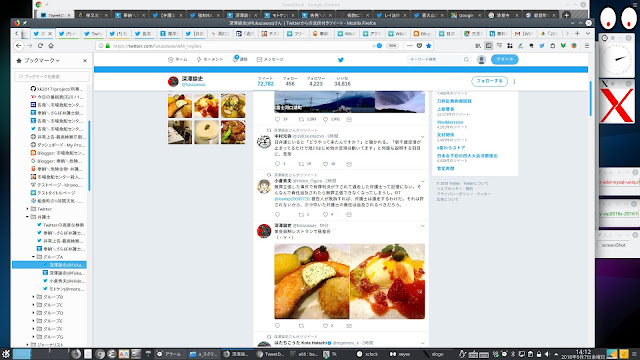Open new tab in the Chrome window behind
The height and width of the screenshot is (360, 640).
tap(567, 15)
